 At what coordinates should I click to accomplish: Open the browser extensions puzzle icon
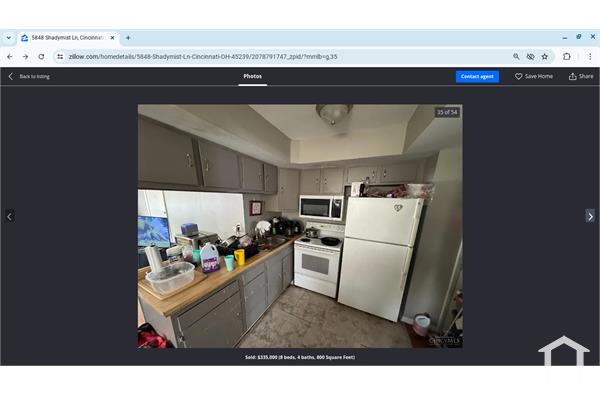point(567,57)
